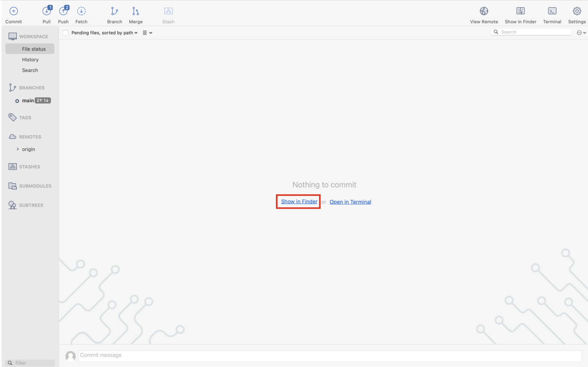Open the History view in sidebar
The height and width of the screenshot is (367, 588).
tap(30, 60)
